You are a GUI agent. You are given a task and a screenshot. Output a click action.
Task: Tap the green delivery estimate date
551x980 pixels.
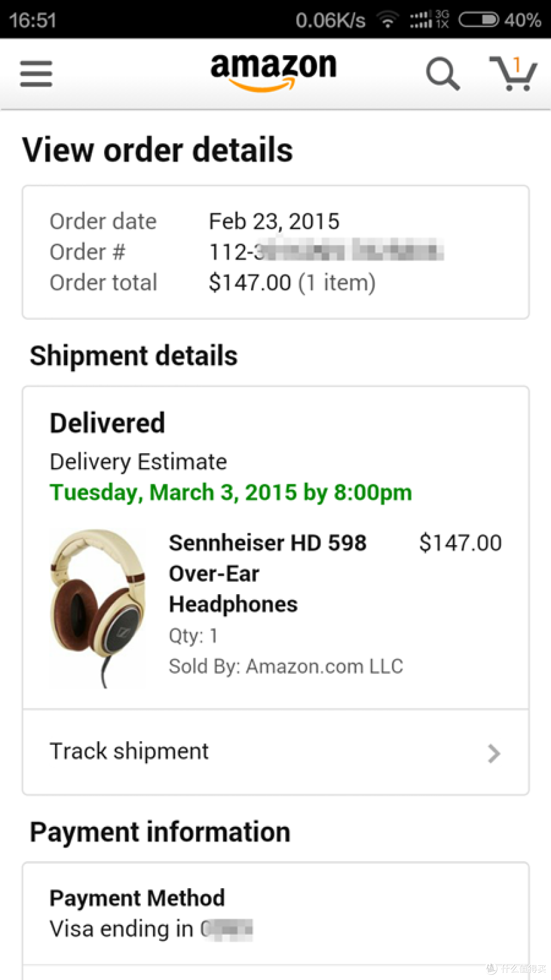pos(231,493)
